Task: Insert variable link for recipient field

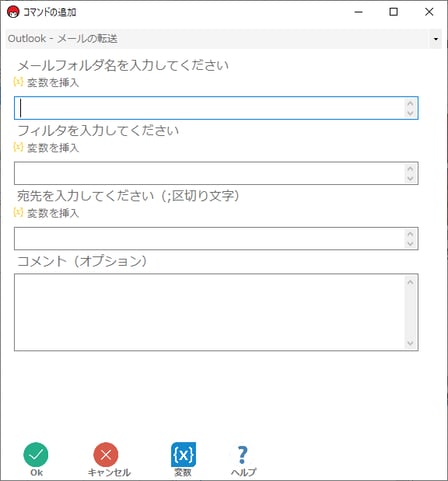Action: tap(53, 213)
